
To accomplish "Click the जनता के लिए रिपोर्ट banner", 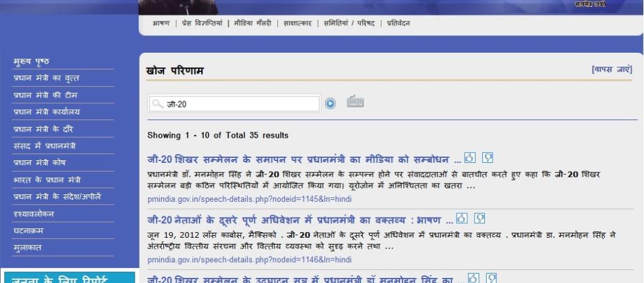I will 70,277.
